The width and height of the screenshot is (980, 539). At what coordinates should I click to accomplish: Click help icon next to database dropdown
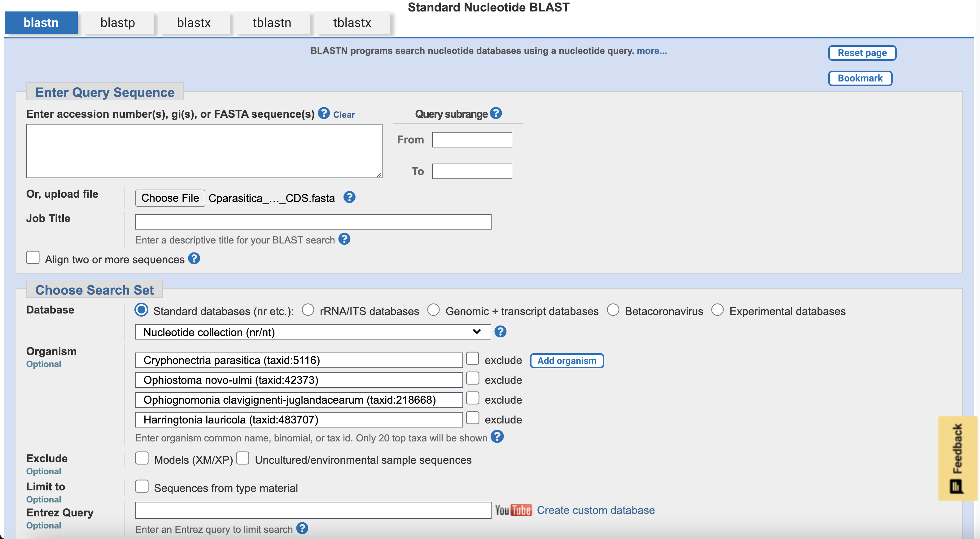pyautogui.click(x=500, y=332)
